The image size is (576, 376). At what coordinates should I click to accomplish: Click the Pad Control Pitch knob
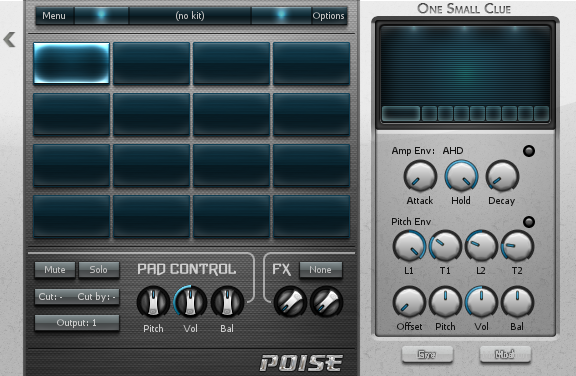153,302
